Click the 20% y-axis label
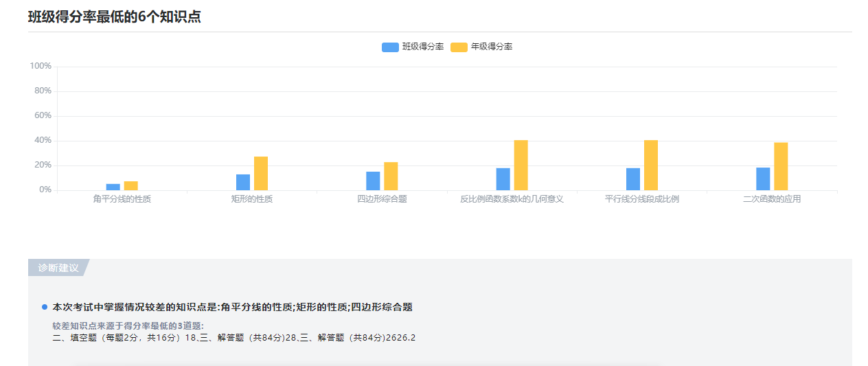Screen dimensions: 868x366 43,165
